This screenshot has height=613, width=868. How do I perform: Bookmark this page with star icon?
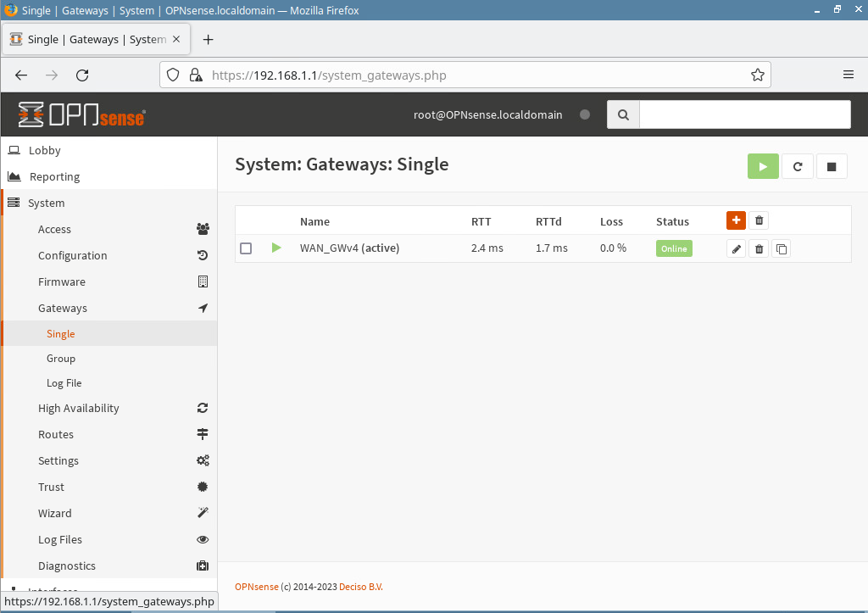(x=757, y=75)
